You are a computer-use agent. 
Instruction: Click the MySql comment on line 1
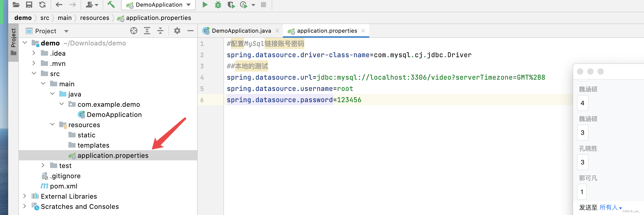coord(265,44)
